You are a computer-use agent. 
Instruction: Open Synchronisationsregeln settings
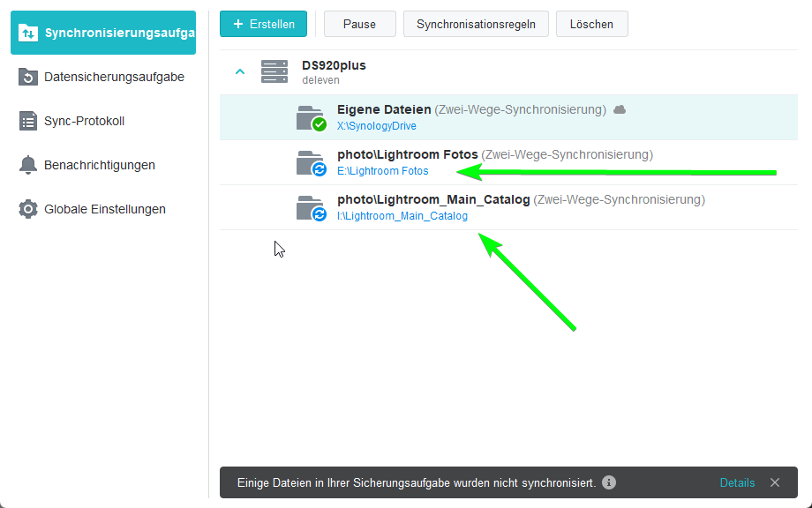[x=476, y=24]
